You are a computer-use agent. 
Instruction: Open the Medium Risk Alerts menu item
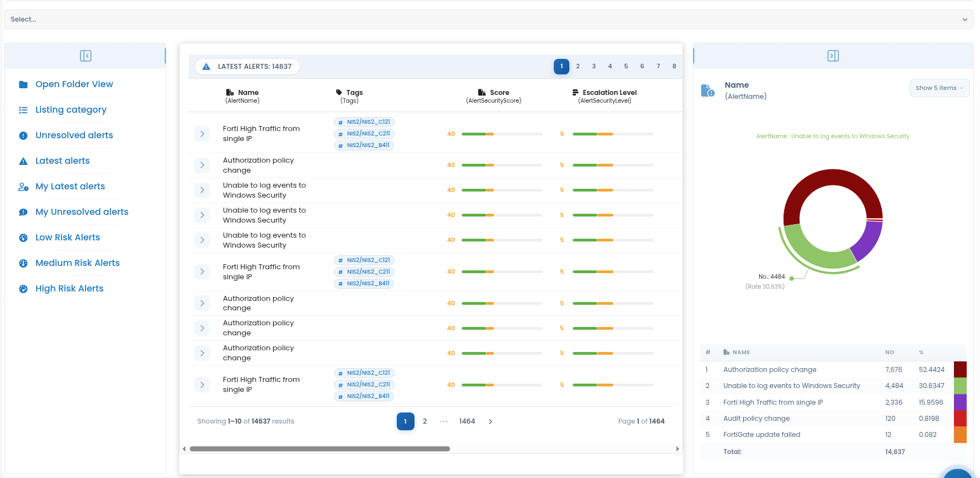[x=78, y=263]
